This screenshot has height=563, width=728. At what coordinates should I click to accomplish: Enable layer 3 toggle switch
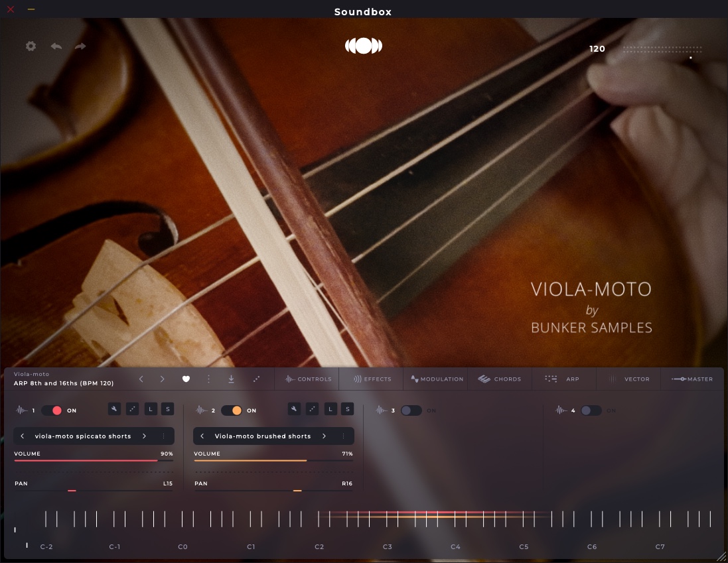point(411,410)
